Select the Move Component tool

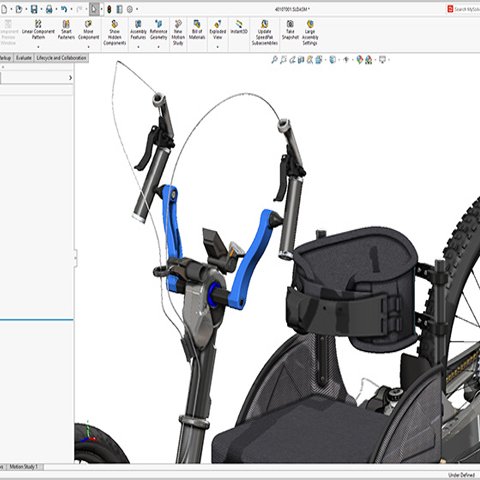(88, 30)
